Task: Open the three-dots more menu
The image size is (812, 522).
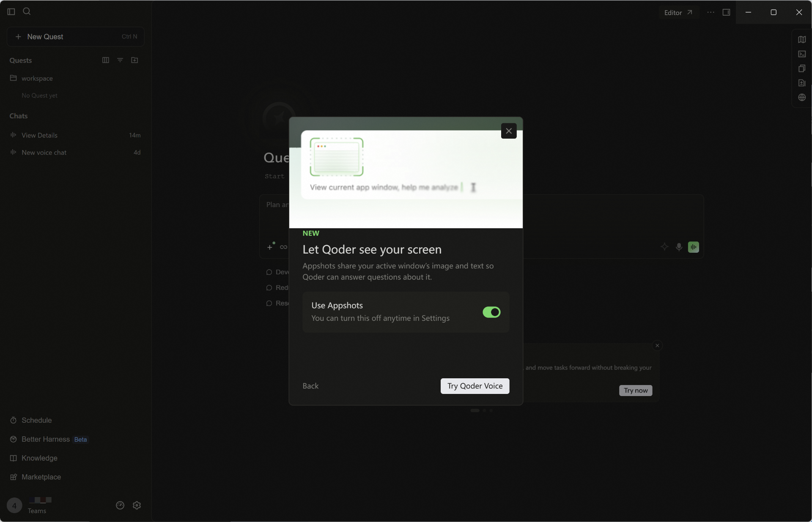Action: point(710,12)
